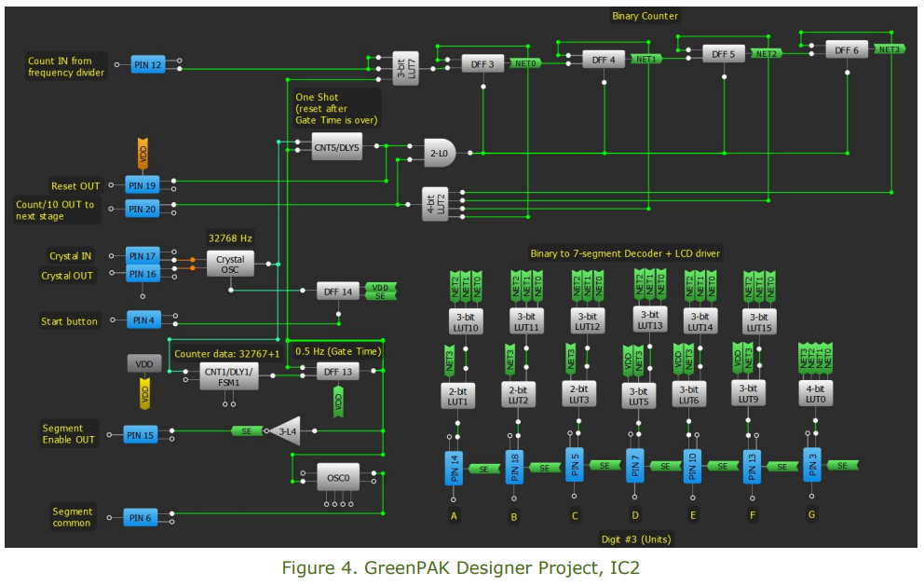Click the PIN 4 start button block
Image resolution: width=924 pixels, height=586 pixels.
point(143,320)
